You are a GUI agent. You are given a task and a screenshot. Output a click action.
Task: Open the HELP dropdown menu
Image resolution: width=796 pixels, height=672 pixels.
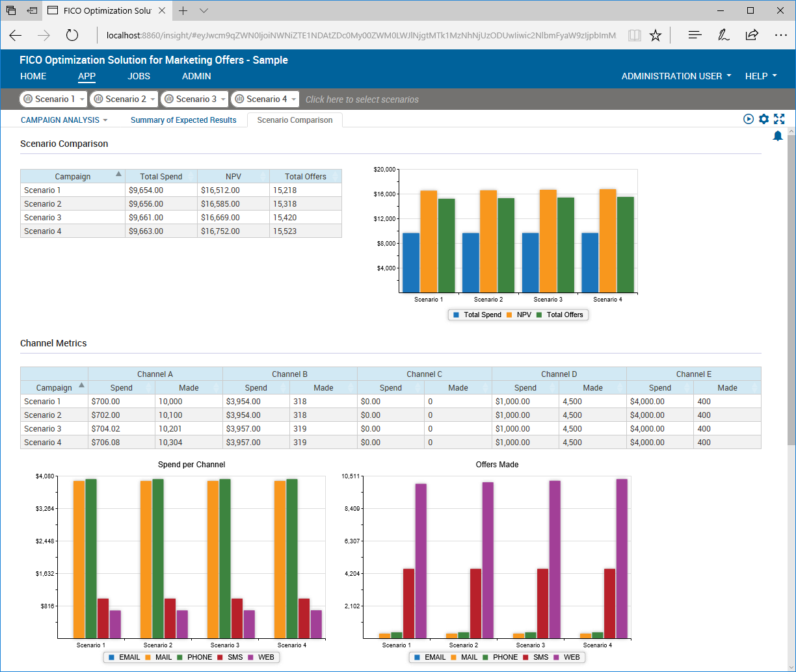(x=761, y=76)
